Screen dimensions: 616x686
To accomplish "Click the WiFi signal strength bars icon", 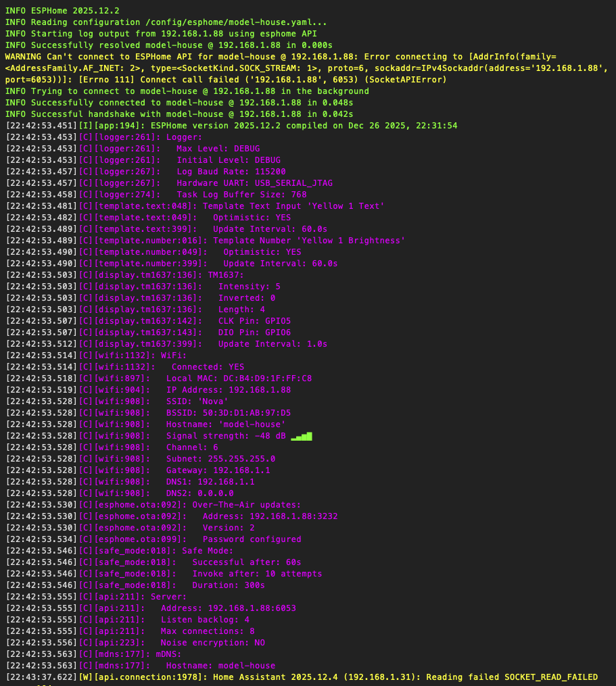I will point(302,436).
